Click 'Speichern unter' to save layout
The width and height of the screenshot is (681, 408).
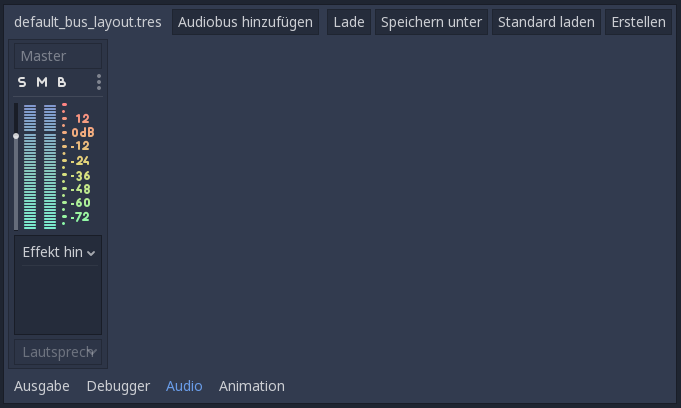coord(431,22)
